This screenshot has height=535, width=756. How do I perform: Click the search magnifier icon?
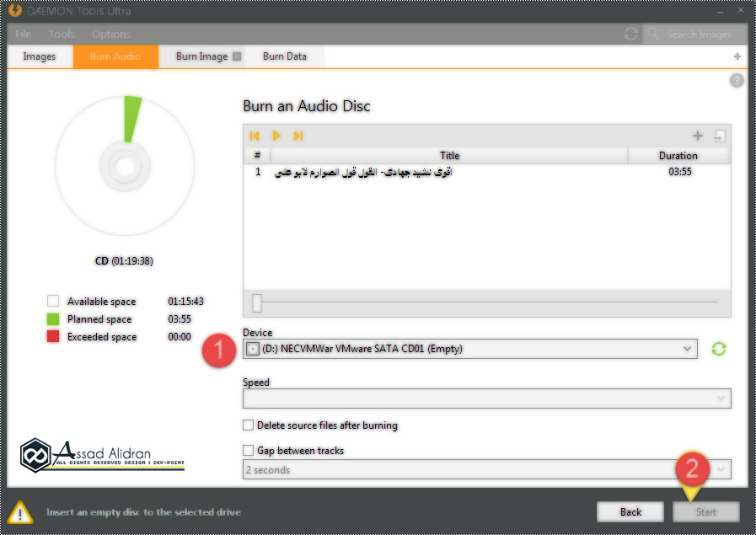click(x=653, y=34)
